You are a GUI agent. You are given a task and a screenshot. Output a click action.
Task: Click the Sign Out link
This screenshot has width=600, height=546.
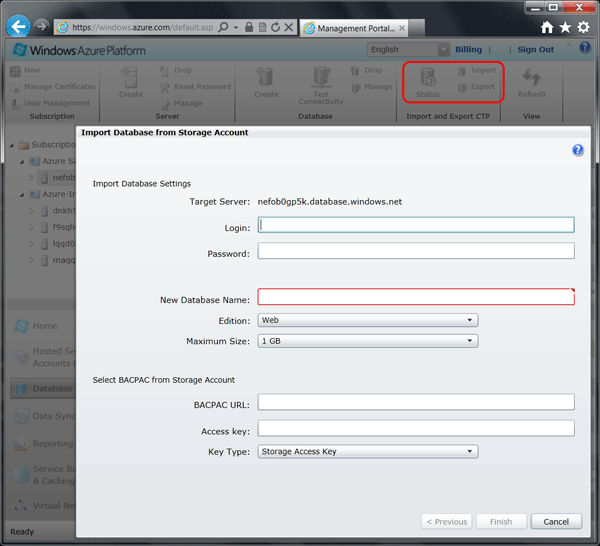(535, 49)
